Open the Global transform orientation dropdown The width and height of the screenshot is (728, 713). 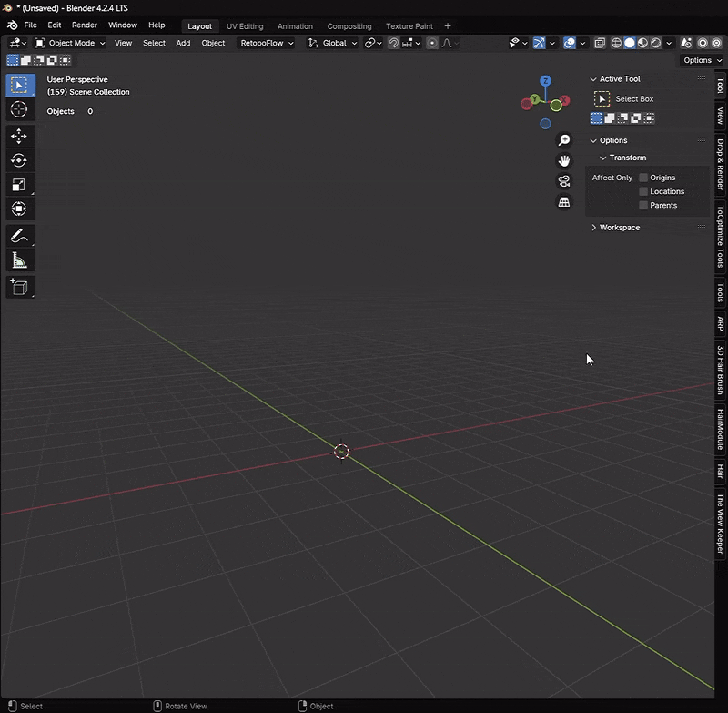[332, 43]
